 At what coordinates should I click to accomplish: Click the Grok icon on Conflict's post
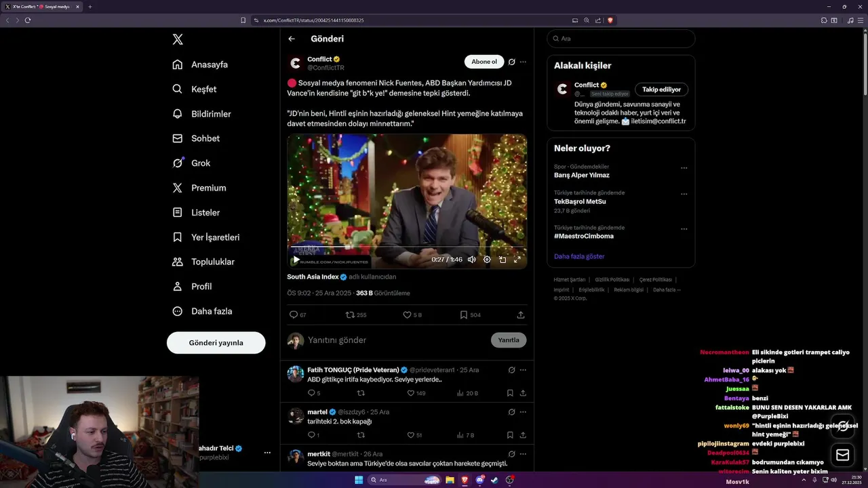512,62
